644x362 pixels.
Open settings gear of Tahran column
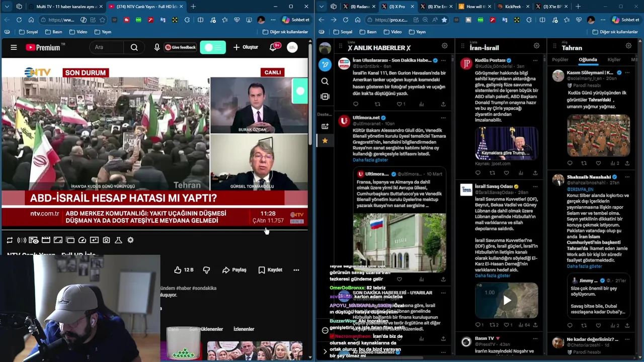point(628,46)
